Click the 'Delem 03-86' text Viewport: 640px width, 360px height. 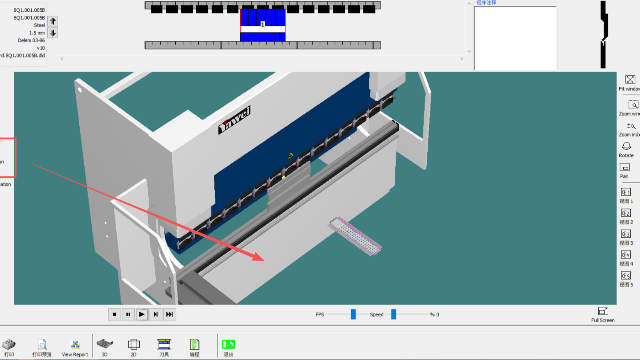(x=31, y=40)
